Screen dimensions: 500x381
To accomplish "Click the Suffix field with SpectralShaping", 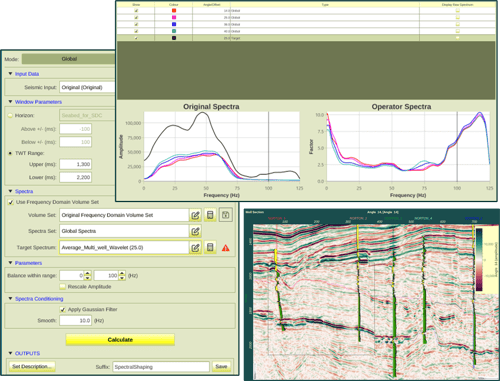I will pyautogui.click(x=161, y=367).
